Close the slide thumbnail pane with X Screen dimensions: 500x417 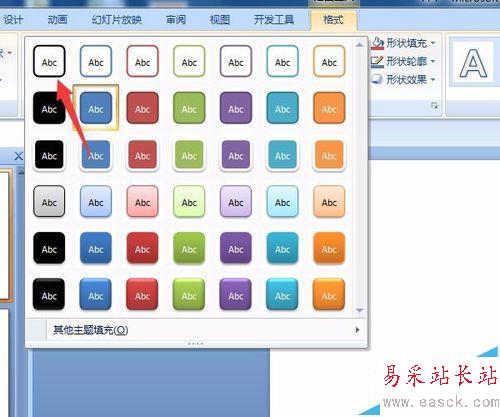click(x=19, y=156)
